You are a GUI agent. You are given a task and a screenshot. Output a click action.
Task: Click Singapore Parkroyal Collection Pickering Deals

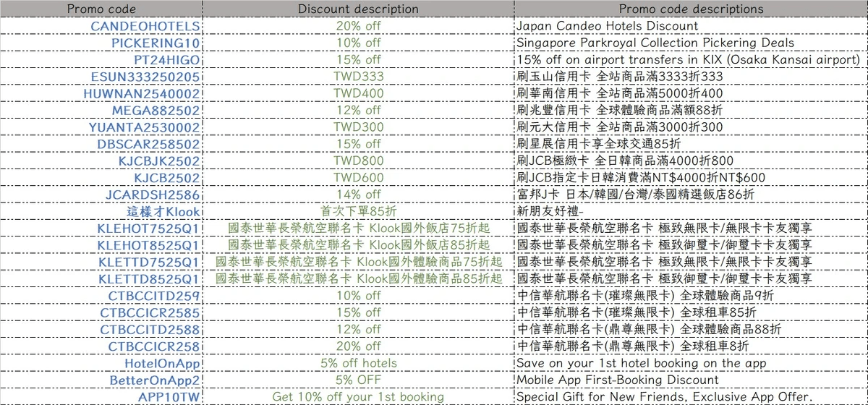coord(655,43)
